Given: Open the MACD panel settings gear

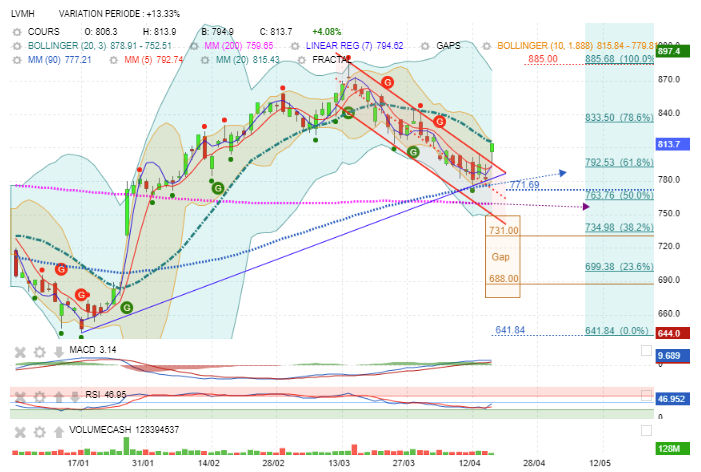Looking at the screenshot, I should [40, 352].
